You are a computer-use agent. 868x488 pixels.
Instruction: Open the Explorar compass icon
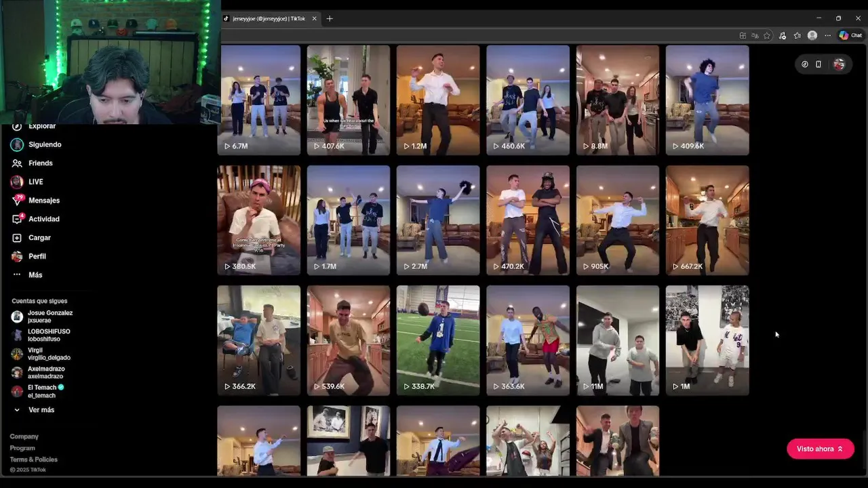point(17,127)
